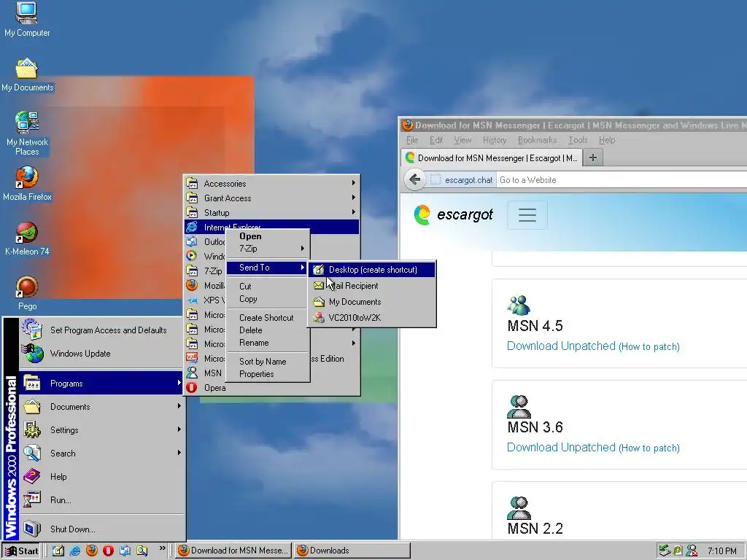747x560 pixels.
Task: Click the escargot logo
Action: [453, 215]
